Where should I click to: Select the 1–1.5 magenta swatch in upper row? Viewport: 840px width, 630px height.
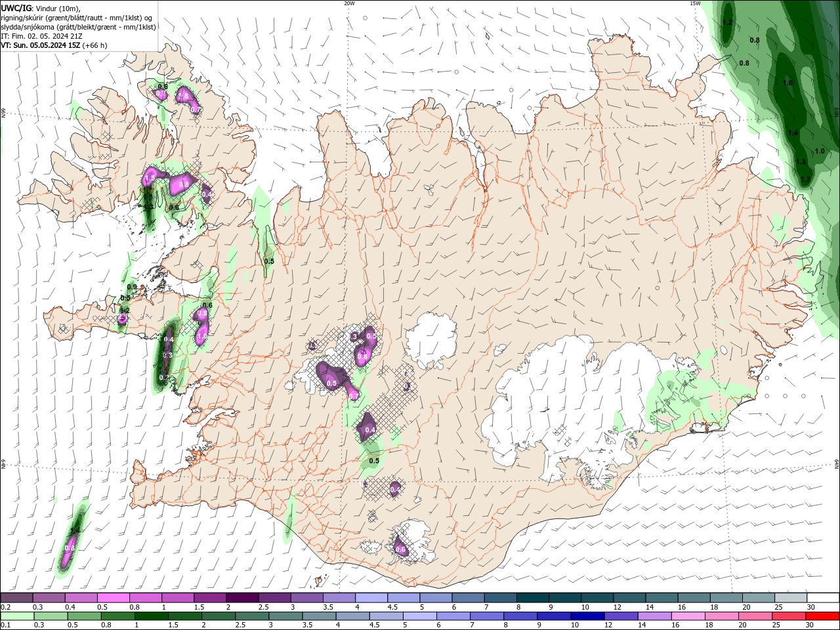177,597
